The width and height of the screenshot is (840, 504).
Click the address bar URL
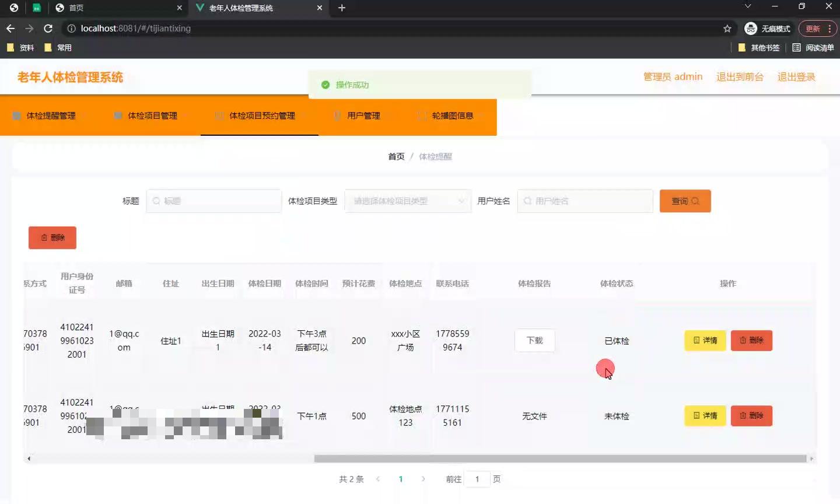tap(135, 29)
